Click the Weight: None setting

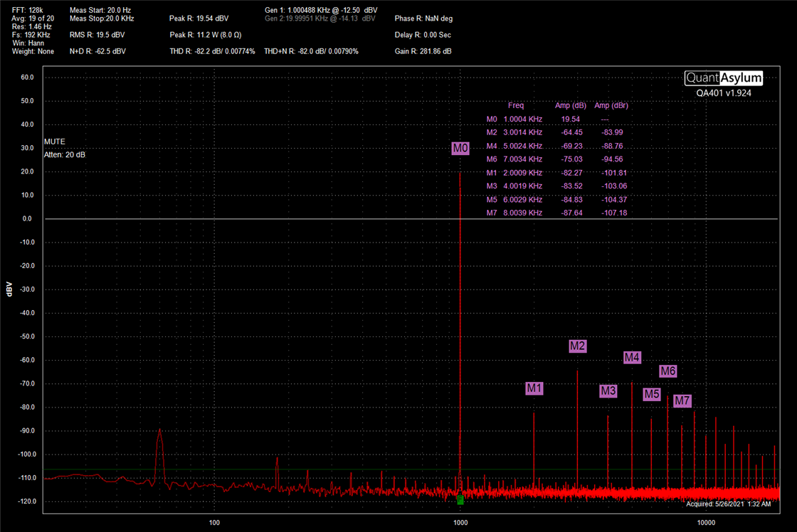pos(33,51)
